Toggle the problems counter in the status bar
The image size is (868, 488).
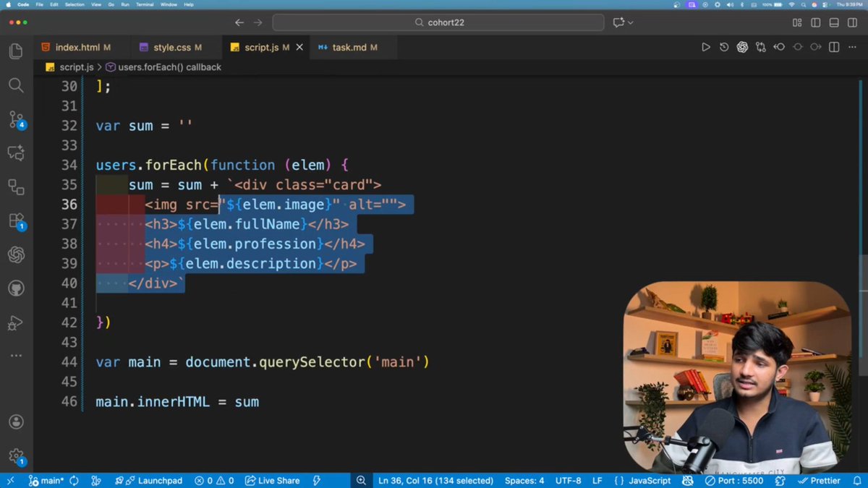(x=214, y=480)
